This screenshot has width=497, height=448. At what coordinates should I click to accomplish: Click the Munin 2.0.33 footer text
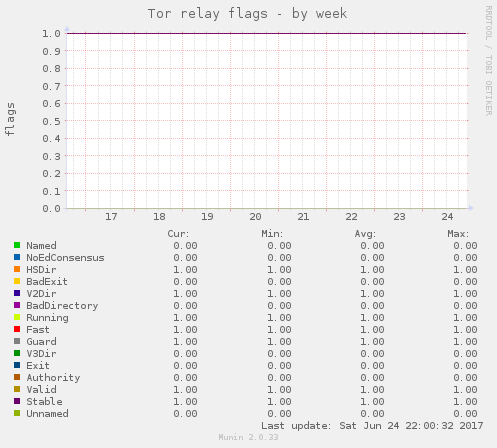coord(248,437)
